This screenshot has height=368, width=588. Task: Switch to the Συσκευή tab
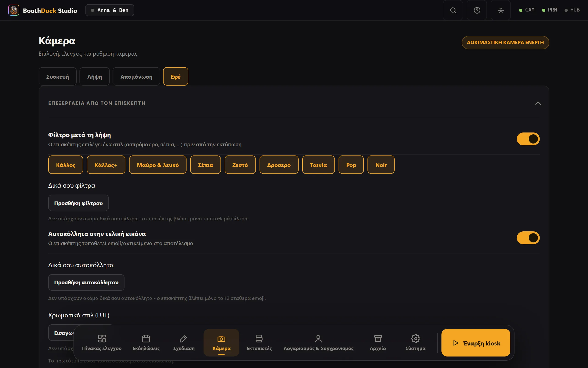coord(58,76)
